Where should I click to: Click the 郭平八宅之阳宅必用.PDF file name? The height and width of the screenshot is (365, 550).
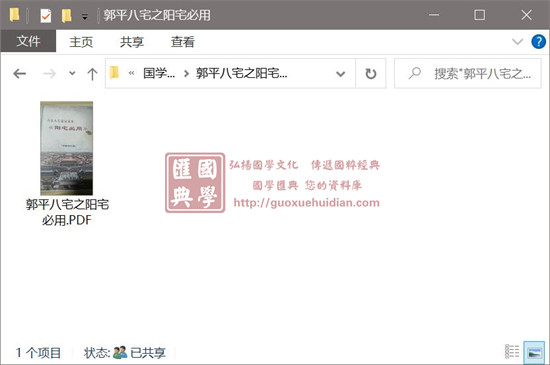(67, 212)
